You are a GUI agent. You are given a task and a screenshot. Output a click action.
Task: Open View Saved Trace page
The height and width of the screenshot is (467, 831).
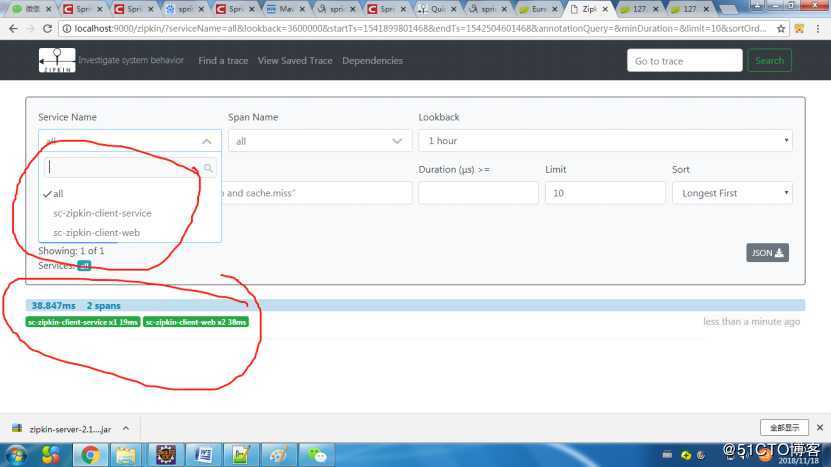pos(295,60)
